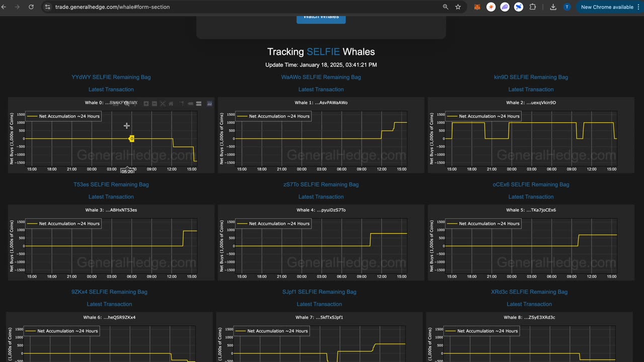Open 9ZKx4 SELFIE Remaining Bag link
The image size is (644, 362).
tap(109, 292)
